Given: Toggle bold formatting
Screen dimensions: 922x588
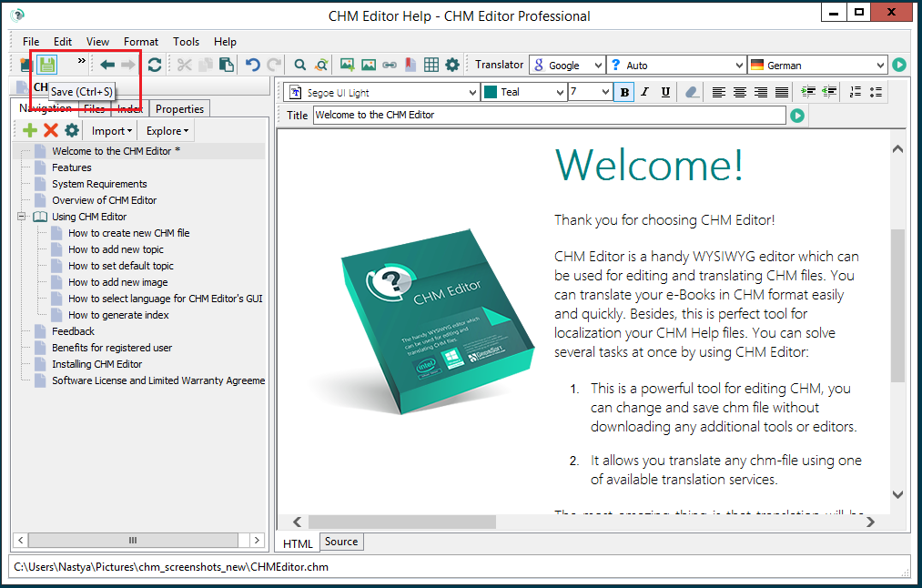Looking at the screenshot, I should tap(623, 92).
